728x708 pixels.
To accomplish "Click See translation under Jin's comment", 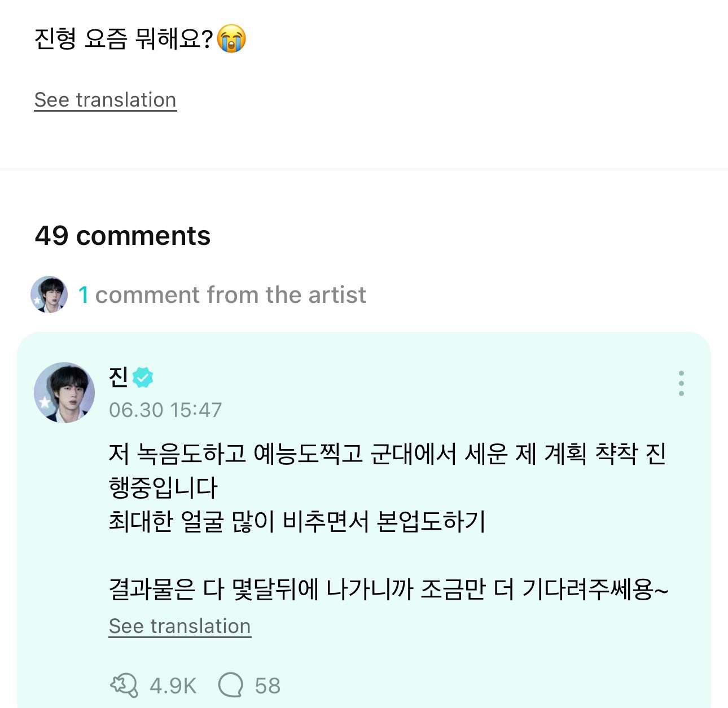I will coord(179,626).
